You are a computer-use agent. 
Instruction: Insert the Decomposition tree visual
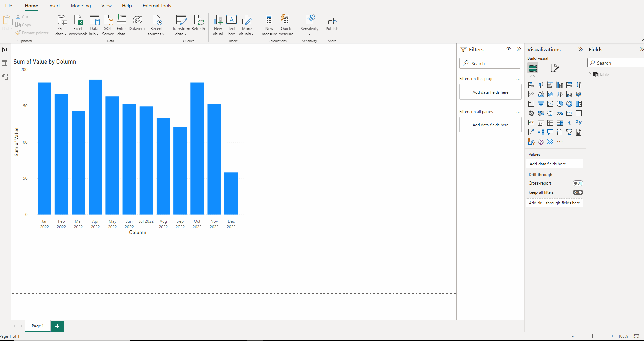click(x=541, y=132)
